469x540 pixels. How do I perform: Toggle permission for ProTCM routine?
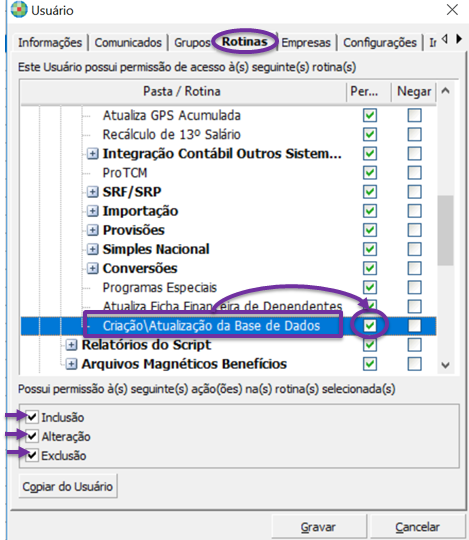coord(370,173)
